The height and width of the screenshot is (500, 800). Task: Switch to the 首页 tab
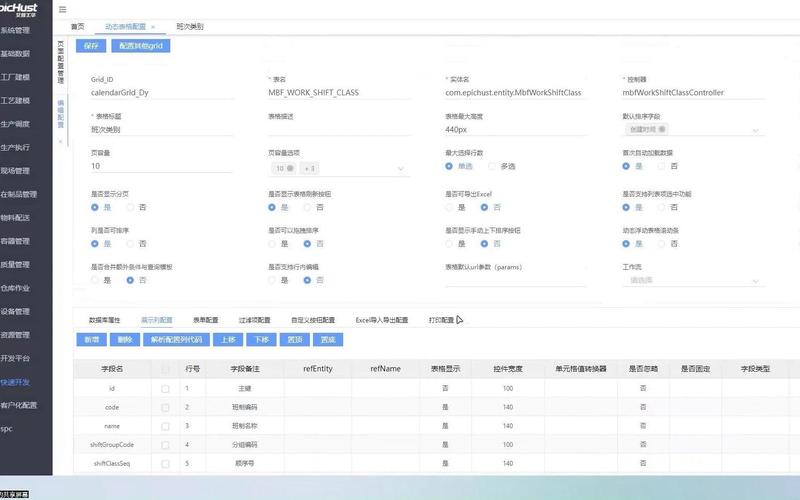[x=78, y=27]
